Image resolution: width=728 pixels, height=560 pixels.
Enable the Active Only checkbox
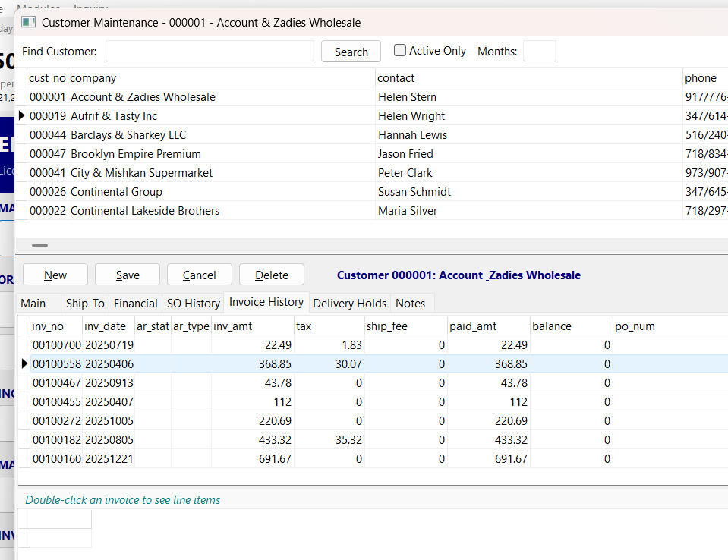399,50
